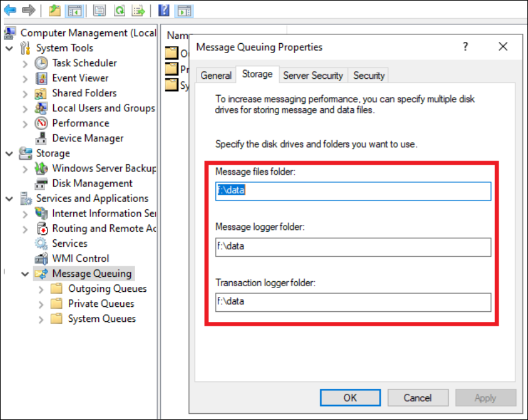The height and width of the screenshot is (420, 528).
Task: Expand the Outgoing Queues folder
Action: coord(41,289)
